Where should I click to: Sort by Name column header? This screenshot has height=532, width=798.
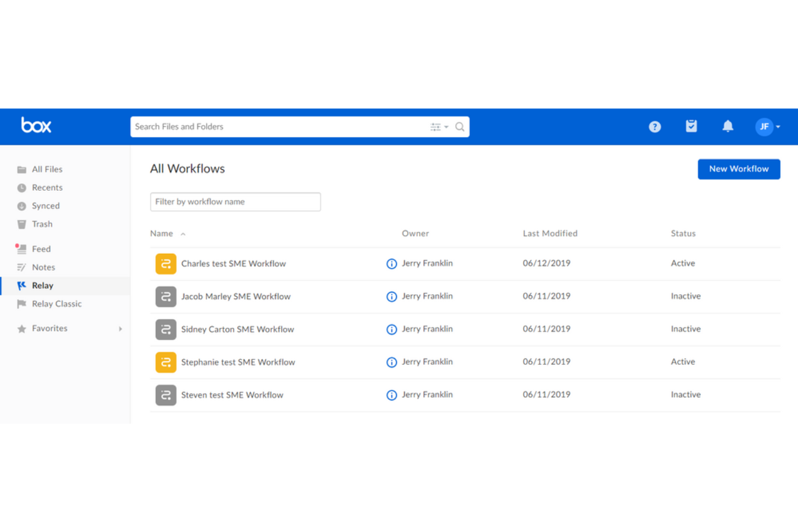coord(161,233)
